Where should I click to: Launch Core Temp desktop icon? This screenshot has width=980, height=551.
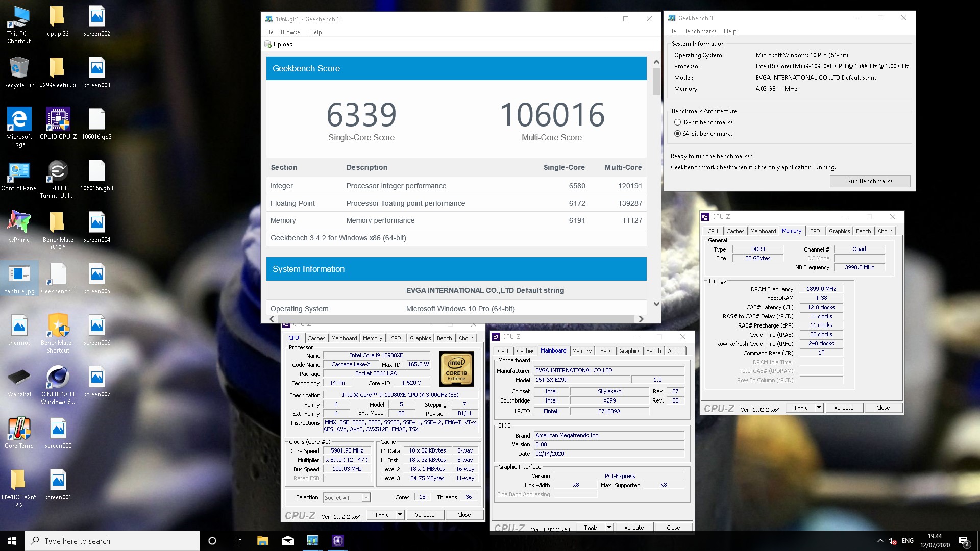(x=19, y=433)
